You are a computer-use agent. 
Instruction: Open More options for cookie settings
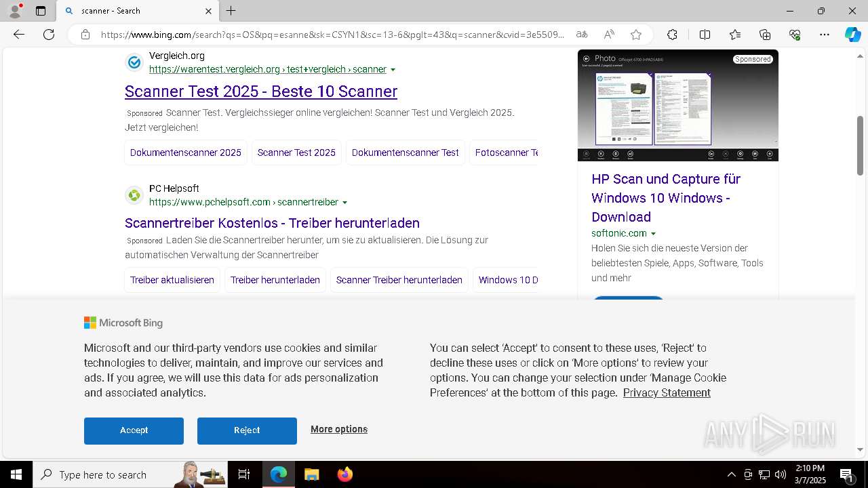click(339, 429)
